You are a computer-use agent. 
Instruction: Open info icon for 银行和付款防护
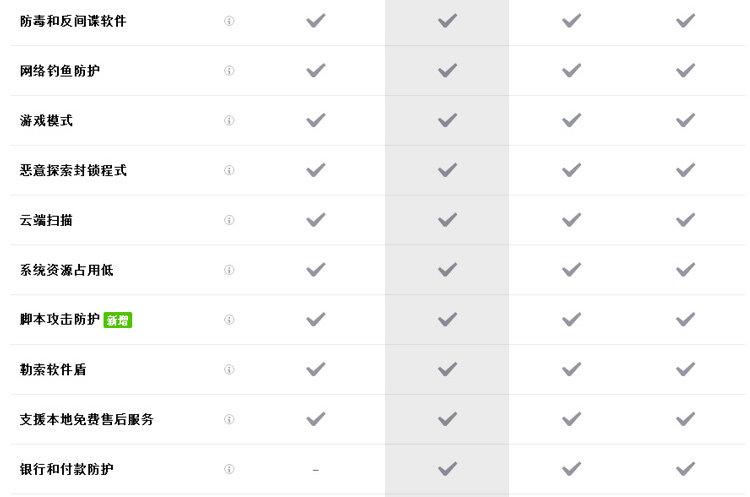(229, 469)
